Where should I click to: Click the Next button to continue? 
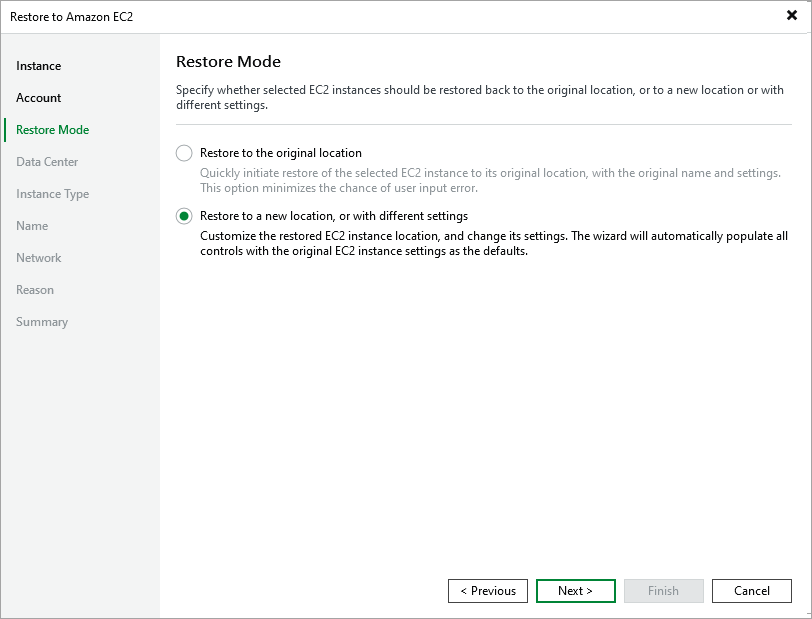[x=575, y=590]
